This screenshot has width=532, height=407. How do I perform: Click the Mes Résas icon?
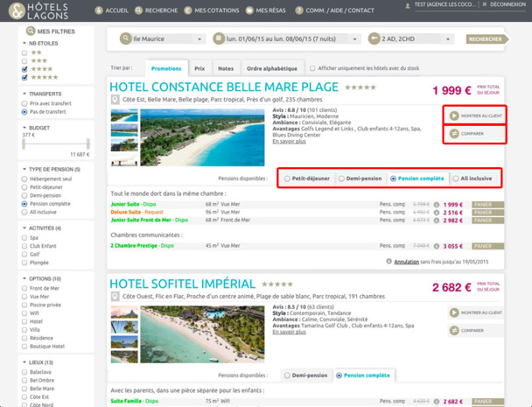[249, 11]
